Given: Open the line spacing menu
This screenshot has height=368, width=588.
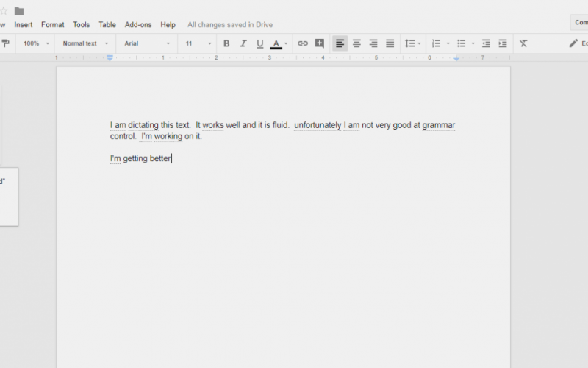Looking at the screenshot, I should pos(412,43).
